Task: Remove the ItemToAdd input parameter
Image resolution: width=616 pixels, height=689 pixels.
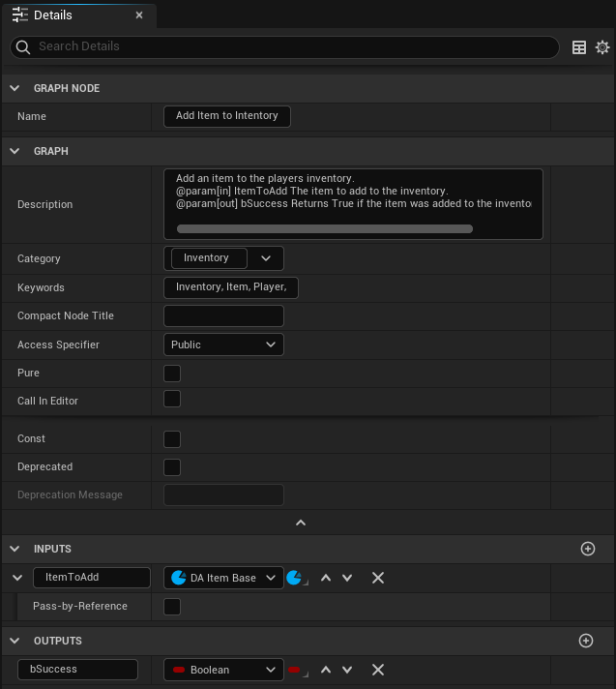Action: (378, 578)
